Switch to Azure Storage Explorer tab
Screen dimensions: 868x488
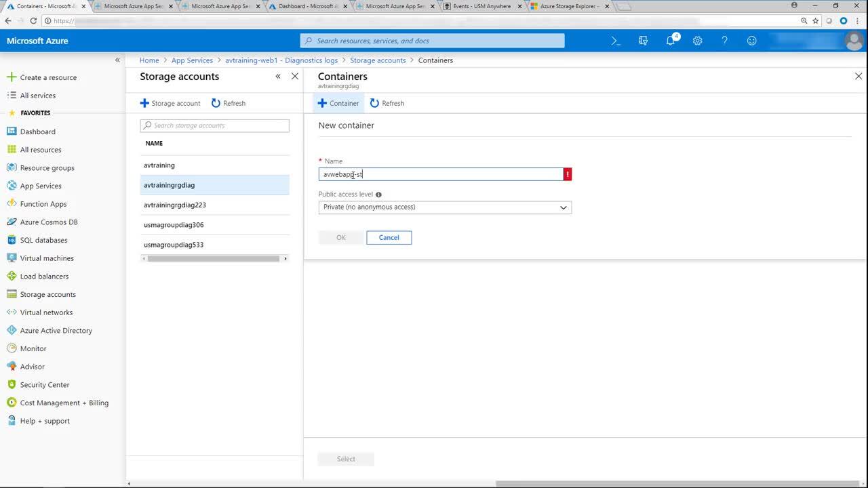click(x=569, y=6)
